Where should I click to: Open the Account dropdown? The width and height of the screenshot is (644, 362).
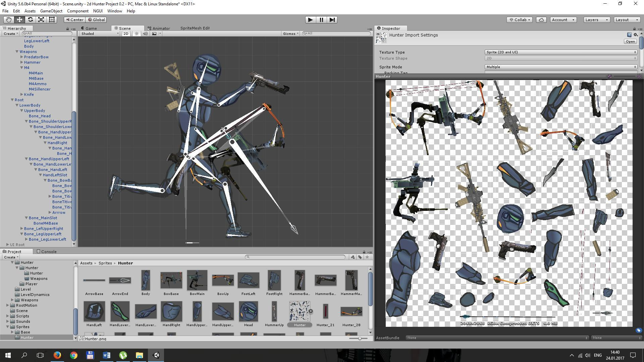pos(563,20)
